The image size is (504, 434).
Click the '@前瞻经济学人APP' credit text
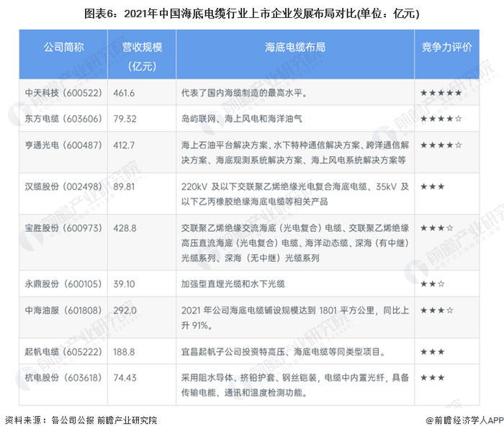tap(464, 420)
